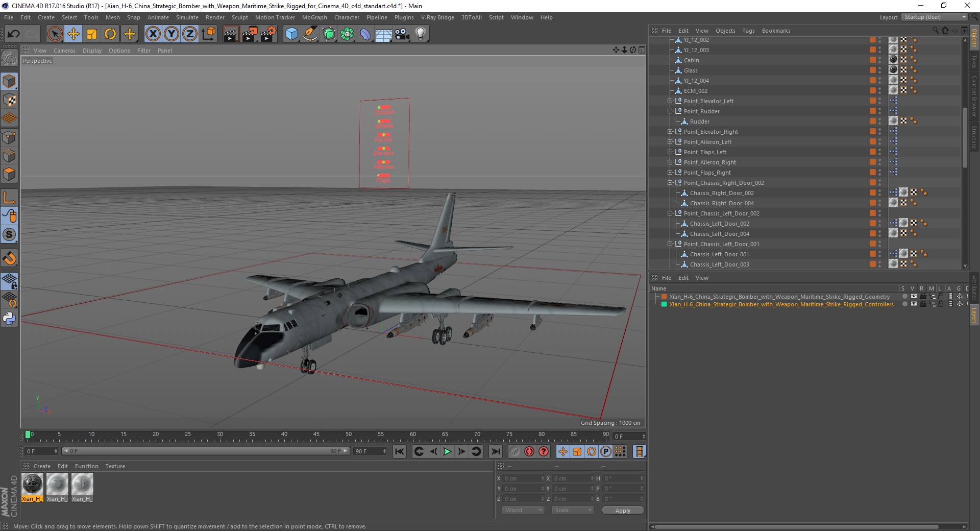Select the Live Selection tool
This screenshot has height=531, width=980.
(x=55, y=34)
